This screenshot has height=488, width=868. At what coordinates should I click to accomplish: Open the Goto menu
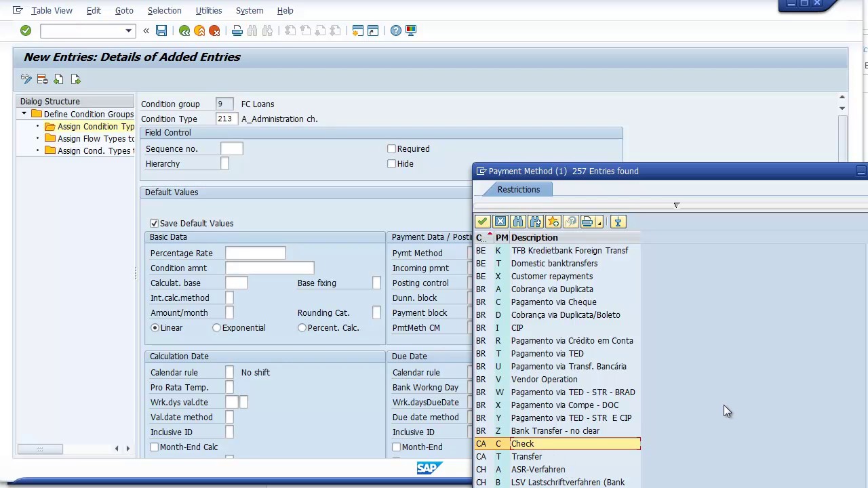[124, 10]
